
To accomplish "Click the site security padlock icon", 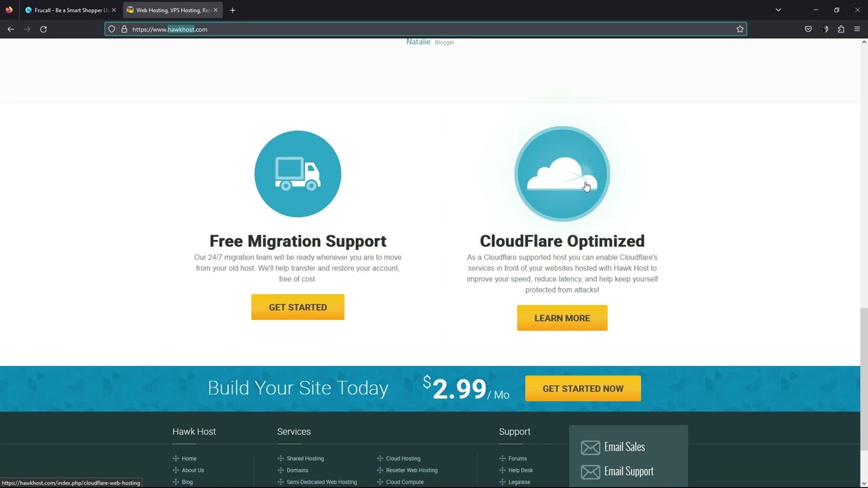I will (124, 29).
